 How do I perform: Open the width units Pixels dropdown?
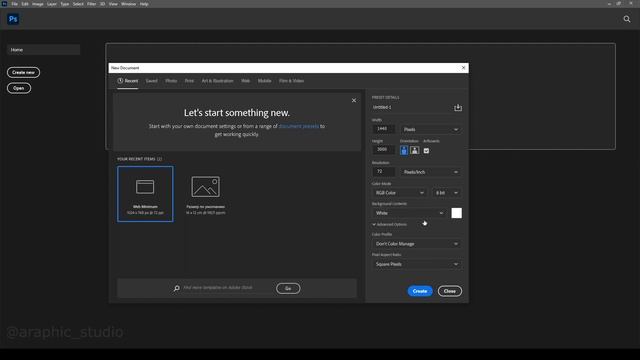point(431,129)
